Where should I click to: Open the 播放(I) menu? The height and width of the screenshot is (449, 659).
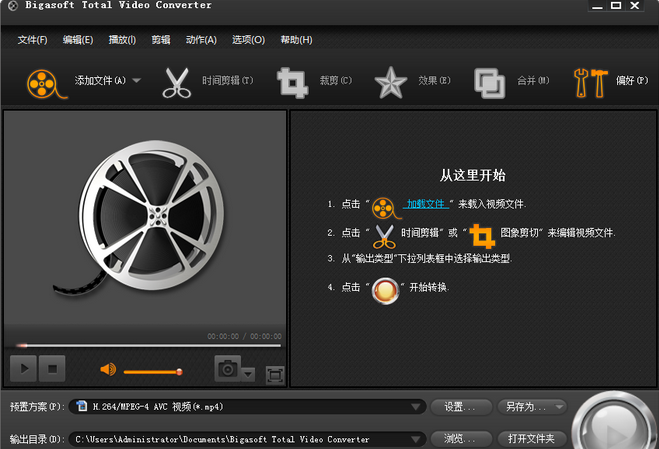click(x=122, y=40)
